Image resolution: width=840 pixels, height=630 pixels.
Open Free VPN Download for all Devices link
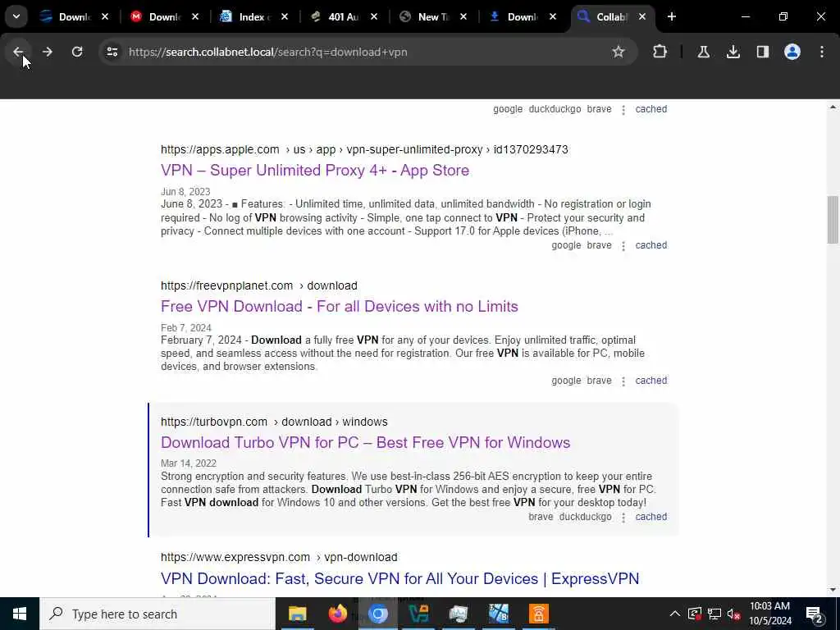(x=340, y=307)
